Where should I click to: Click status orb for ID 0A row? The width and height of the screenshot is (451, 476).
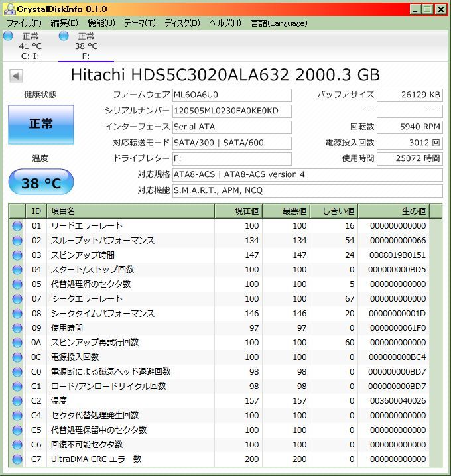[x=17, y=343]
